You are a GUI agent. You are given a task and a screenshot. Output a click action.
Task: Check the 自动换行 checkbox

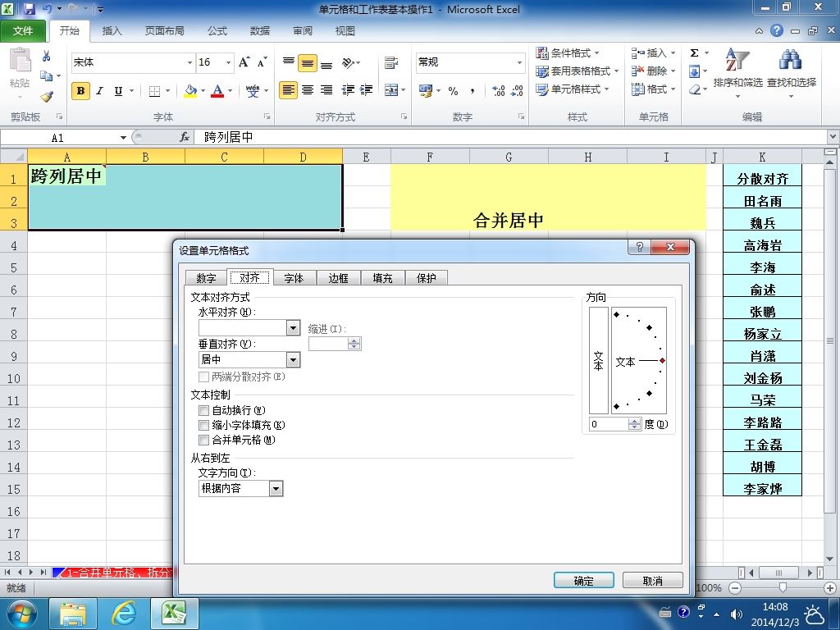pos(203,410)
